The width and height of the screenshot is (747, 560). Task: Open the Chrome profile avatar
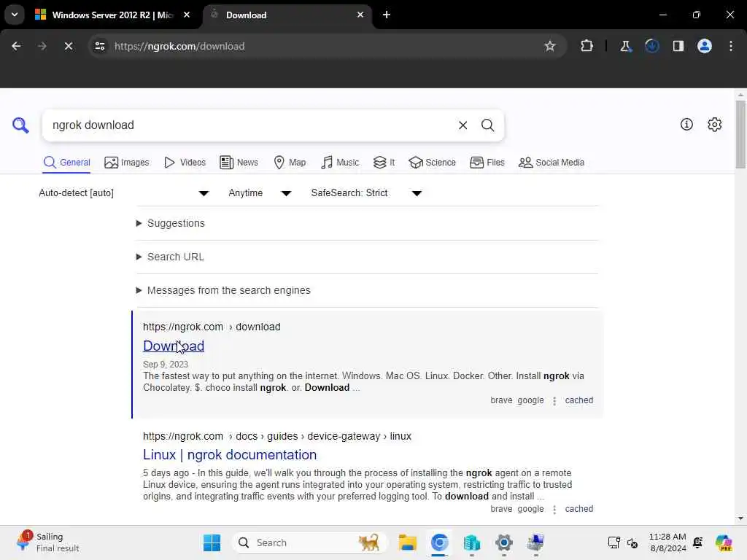coord(705,46)
